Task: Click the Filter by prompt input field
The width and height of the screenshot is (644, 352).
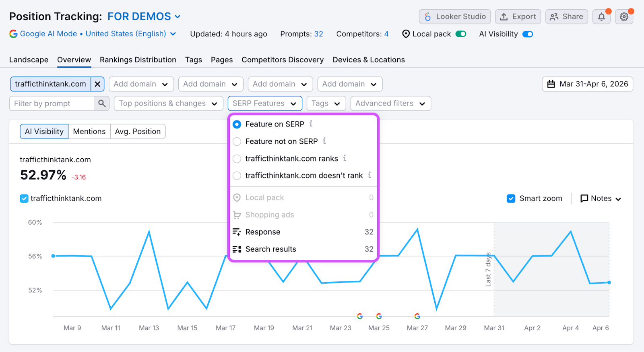Action: tap(52, 104)
